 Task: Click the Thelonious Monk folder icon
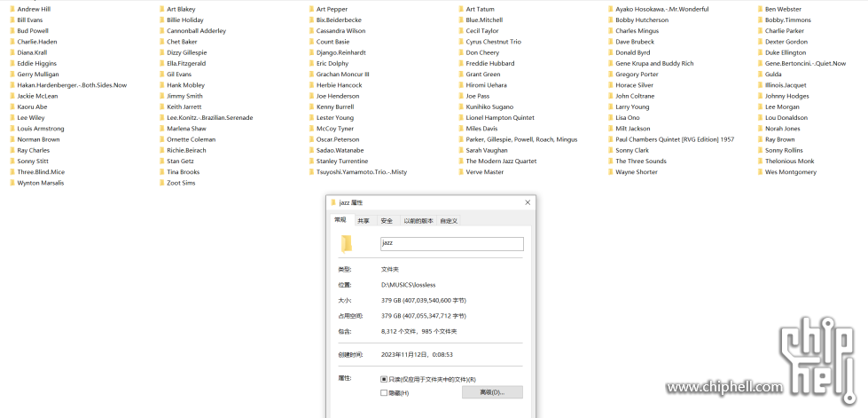click(760, 162)
